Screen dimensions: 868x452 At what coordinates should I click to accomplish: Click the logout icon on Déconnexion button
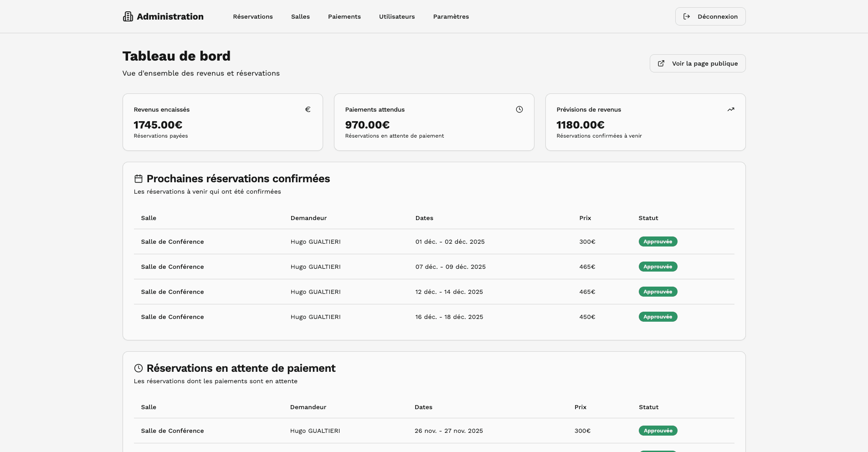(x=687, y=16)
